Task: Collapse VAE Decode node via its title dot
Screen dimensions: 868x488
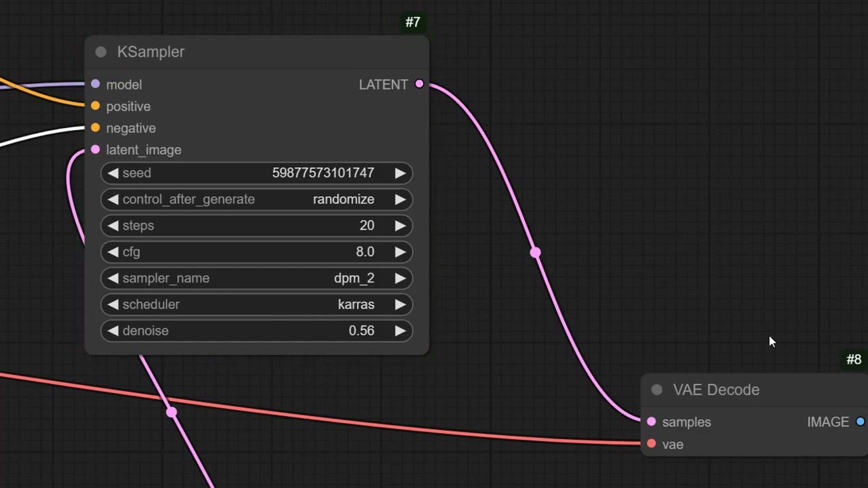Action: tap(656, 390)
